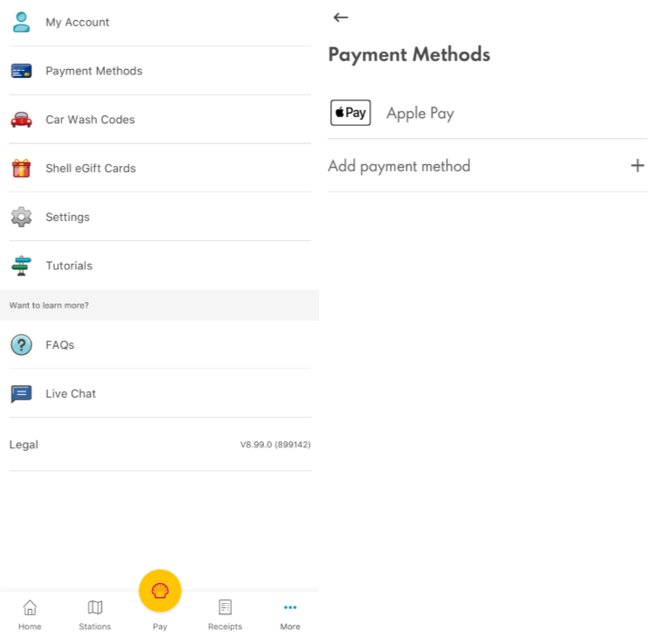The image size is (653, 644).
Task: Click the Home house icon
Action: point(30,607)
